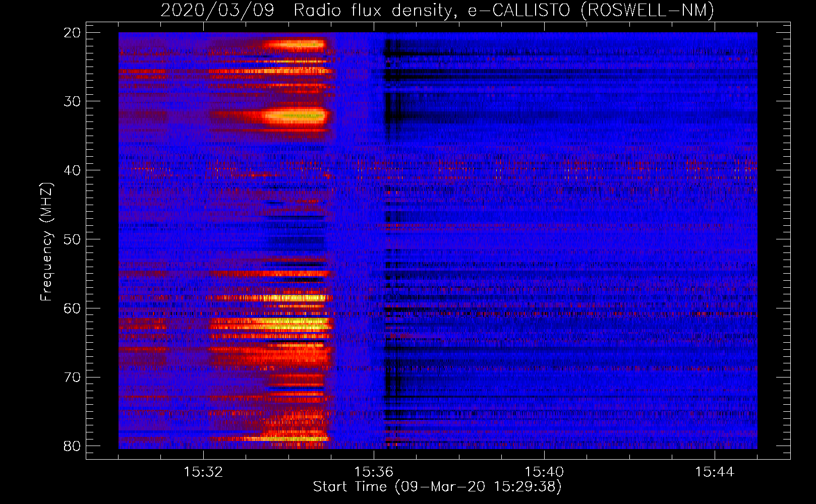Viewport: 816px width, 504px height.
Task: Click the 15:40 time tick label
Action: tap(544, 472)
